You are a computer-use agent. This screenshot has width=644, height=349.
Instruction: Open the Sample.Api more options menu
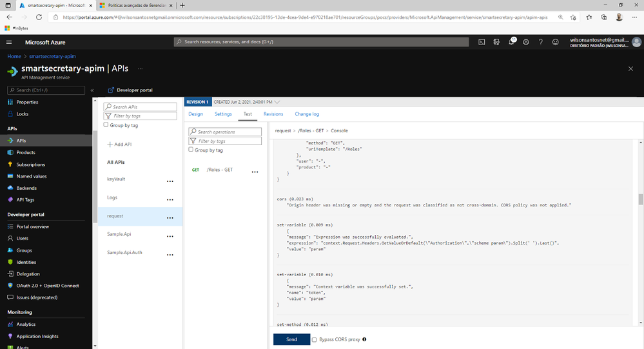click(x=170, y=236)
